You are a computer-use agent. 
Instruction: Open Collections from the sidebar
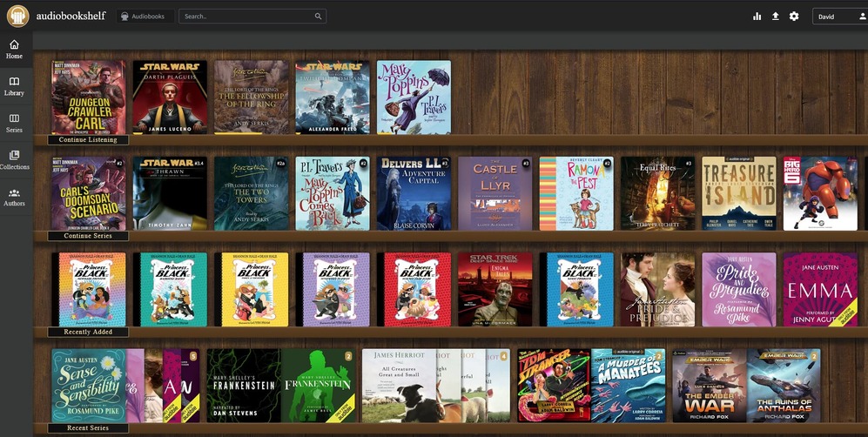15,160
